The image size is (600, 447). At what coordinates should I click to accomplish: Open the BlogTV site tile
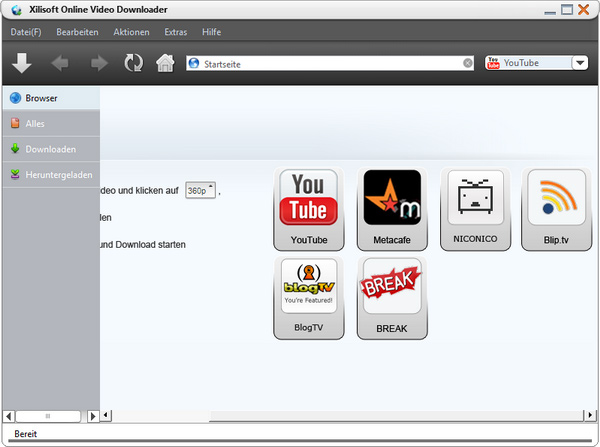pyautogui.click(x=309, y=297)
